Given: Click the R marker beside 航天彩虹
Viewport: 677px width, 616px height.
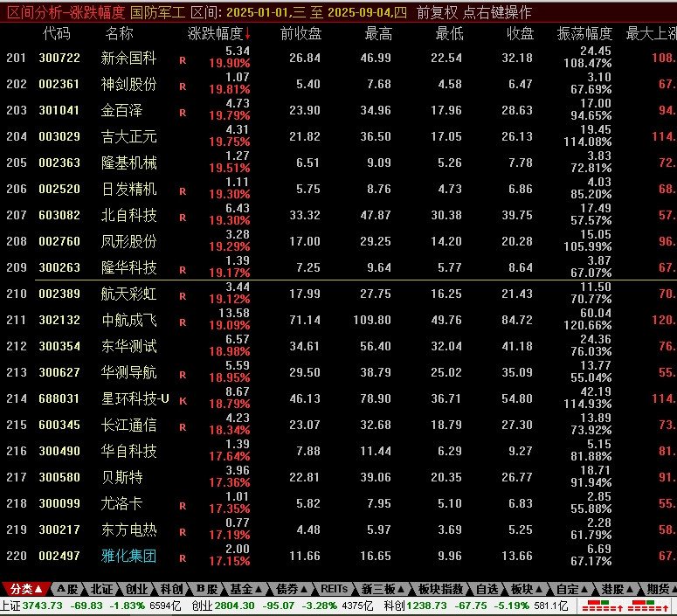Looking at the screenshot, I should coord(183,296).
